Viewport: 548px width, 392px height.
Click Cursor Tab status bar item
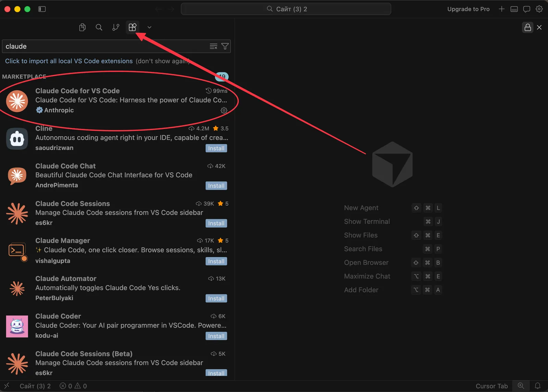491,386
